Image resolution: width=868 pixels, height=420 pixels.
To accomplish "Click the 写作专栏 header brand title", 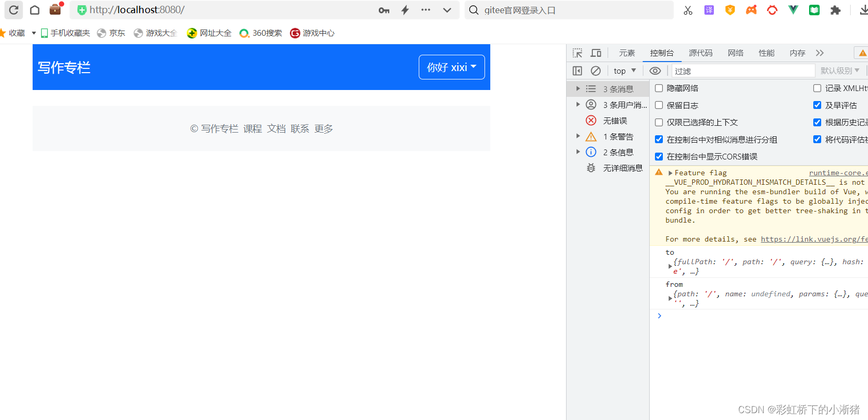I will pyautogui.click(x=64, y=67).
